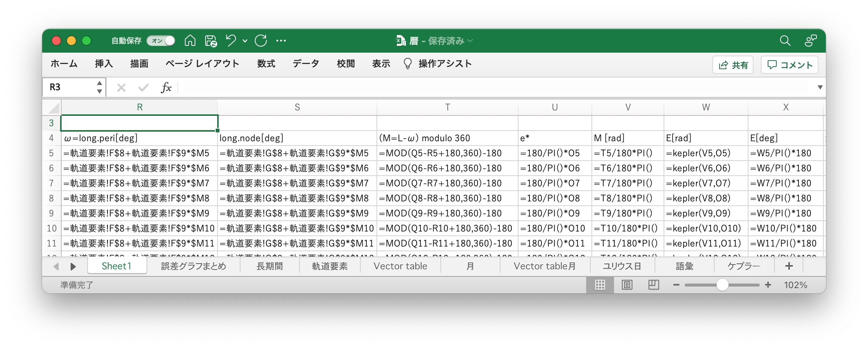Switch to Page Layout view icon
868x349 pixels.
[x=627, y=285]
